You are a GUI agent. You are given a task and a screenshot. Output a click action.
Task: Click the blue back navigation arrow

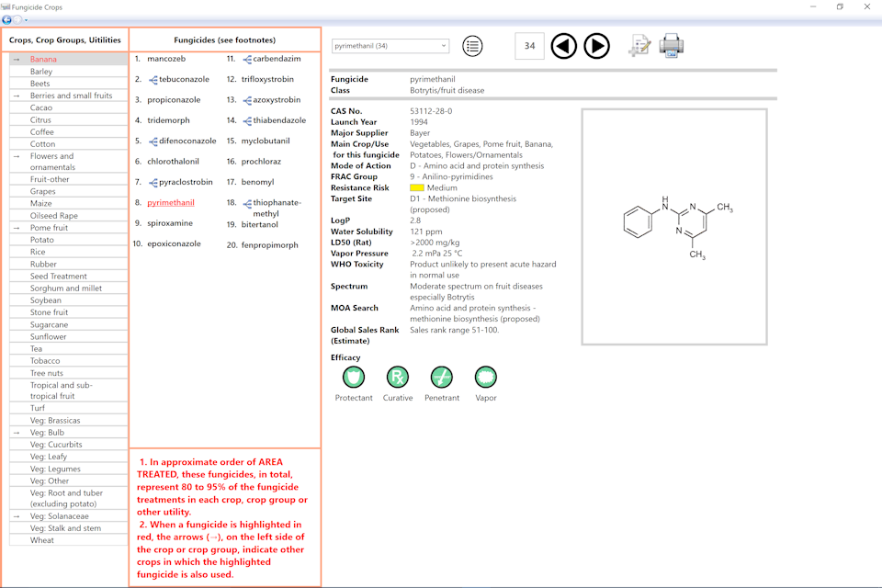[x=7, y=19]
